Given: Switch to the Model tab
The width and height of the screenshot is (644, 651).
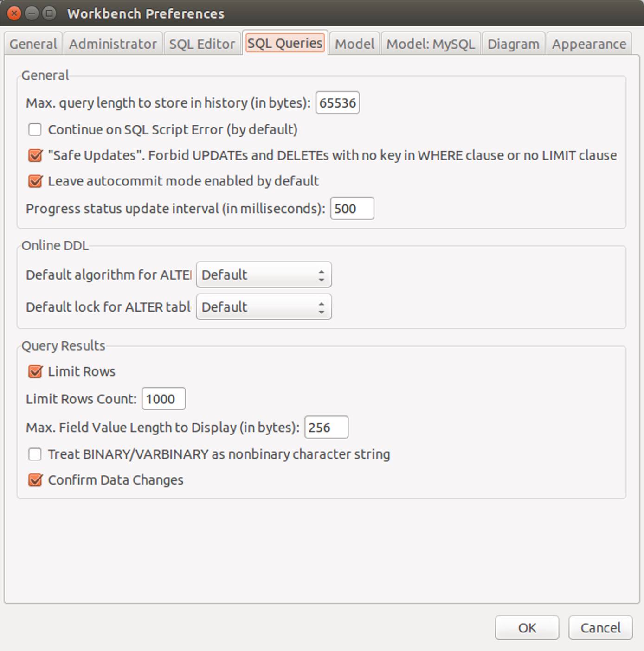Looking at the screenshot, I should click(x=354, y=43).
